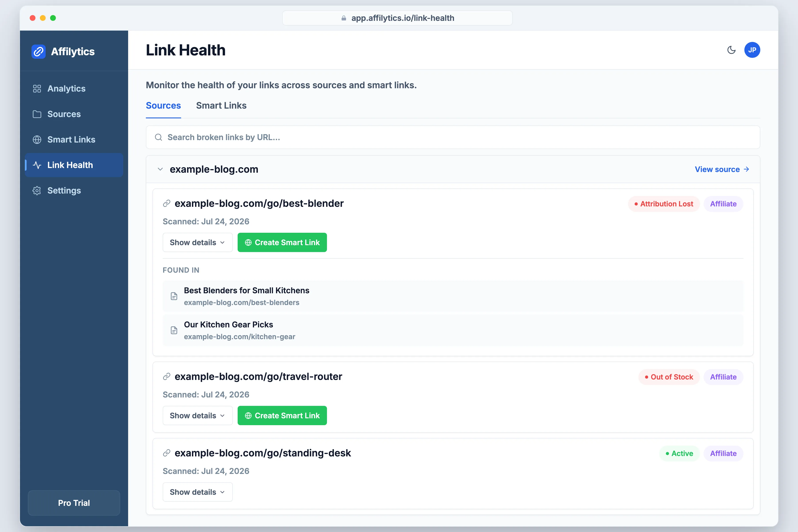The width and height of the screenshot is (798, 532).
Task: Click the Sources folder icon in sidebar
Action: [37, 114]
